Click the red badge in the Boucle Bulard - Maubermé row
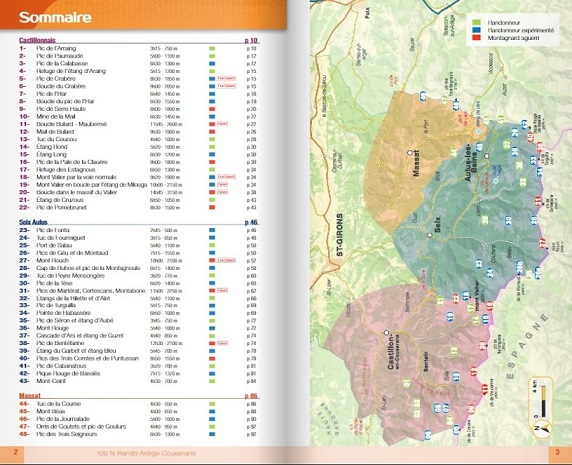Image resolution: width=572 pixels, height=465 pixels. coord(223,124)
